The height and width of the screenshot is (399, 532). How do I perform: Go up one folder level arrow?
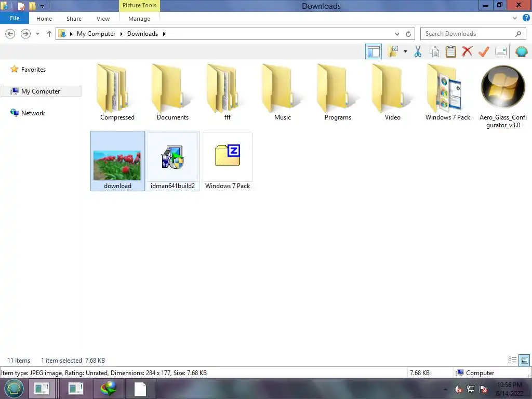point(49,34)
